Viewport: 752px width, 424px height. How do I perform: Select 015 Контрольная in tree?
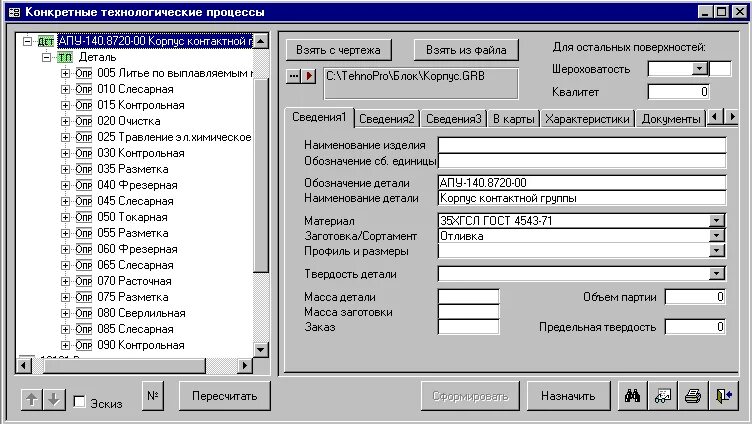[141, 105]
